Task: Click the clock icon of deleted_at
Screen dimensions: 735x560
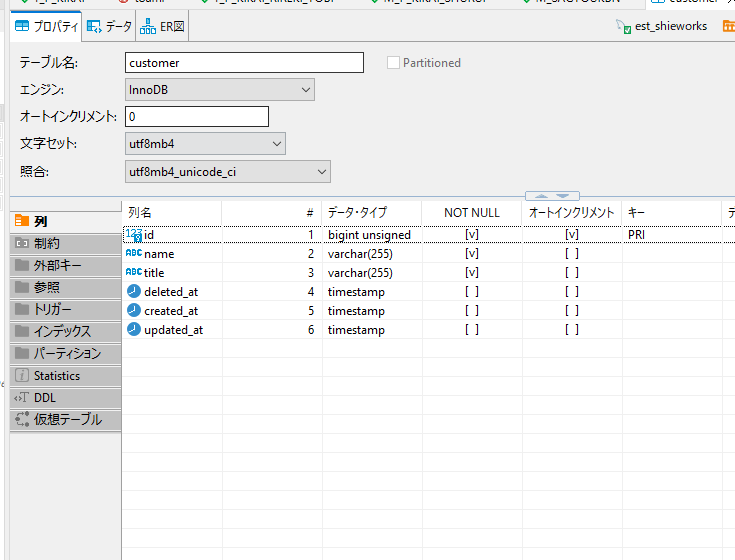Action: pos(134,291)
